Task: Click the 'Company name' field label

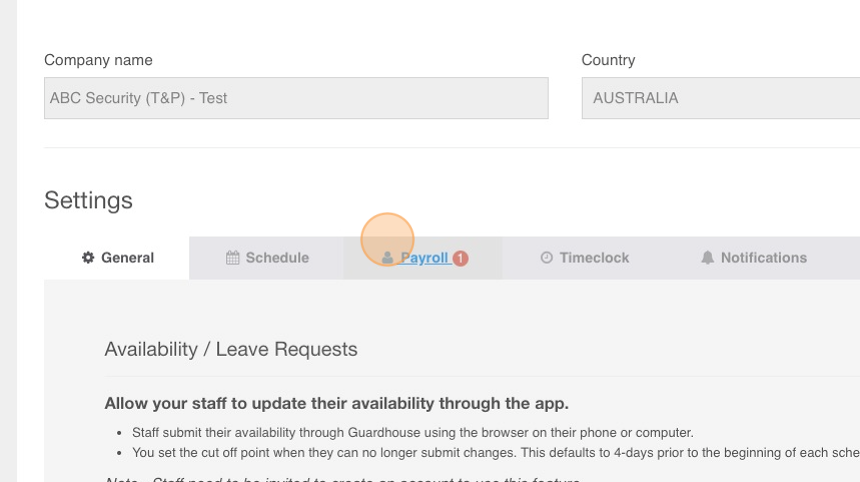Action: click(x=98, y=60)
